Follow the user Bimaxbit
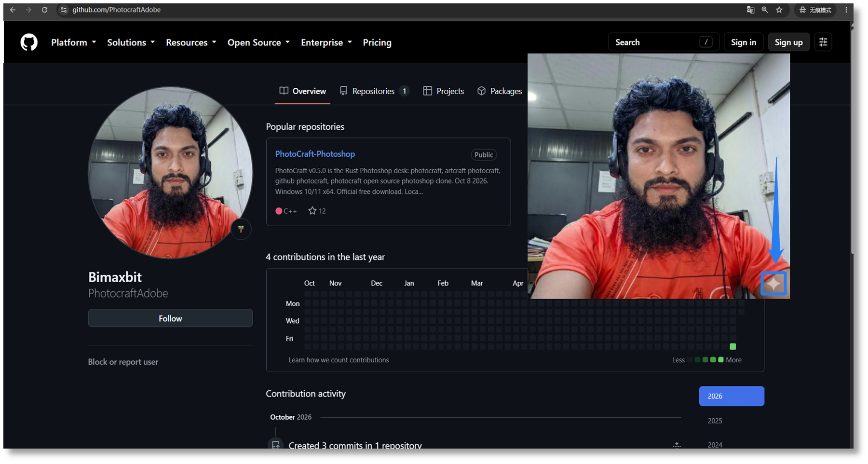This screenshot has height=464, width=868. click(x=170, y=318)
